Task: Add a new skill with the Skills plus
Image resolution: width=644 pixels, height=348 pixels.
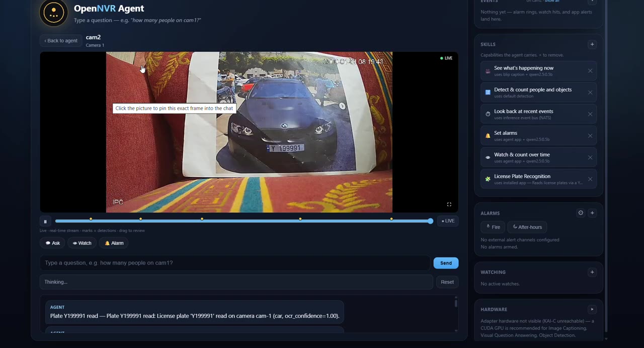Action: 592,44
